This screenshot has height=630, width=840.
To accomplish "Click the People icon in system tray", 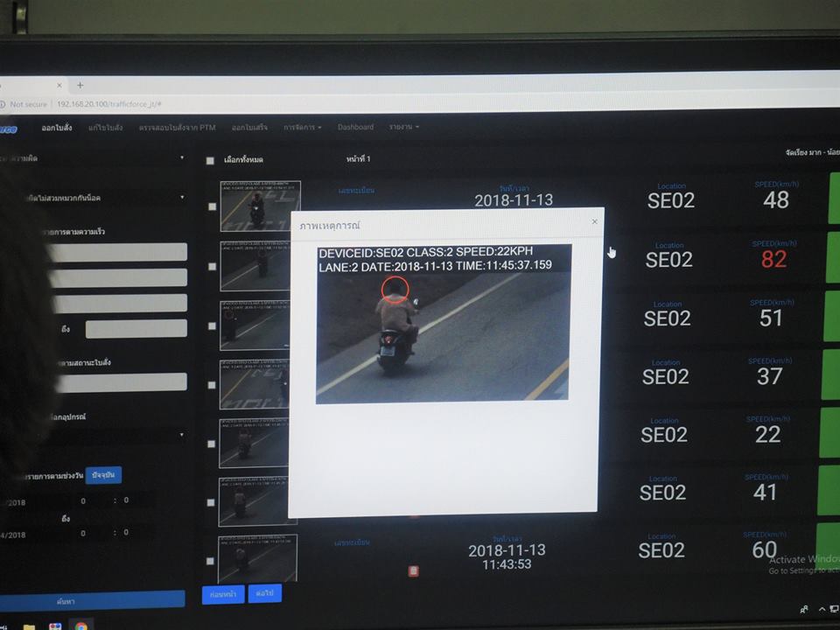I will coord(804,609).
